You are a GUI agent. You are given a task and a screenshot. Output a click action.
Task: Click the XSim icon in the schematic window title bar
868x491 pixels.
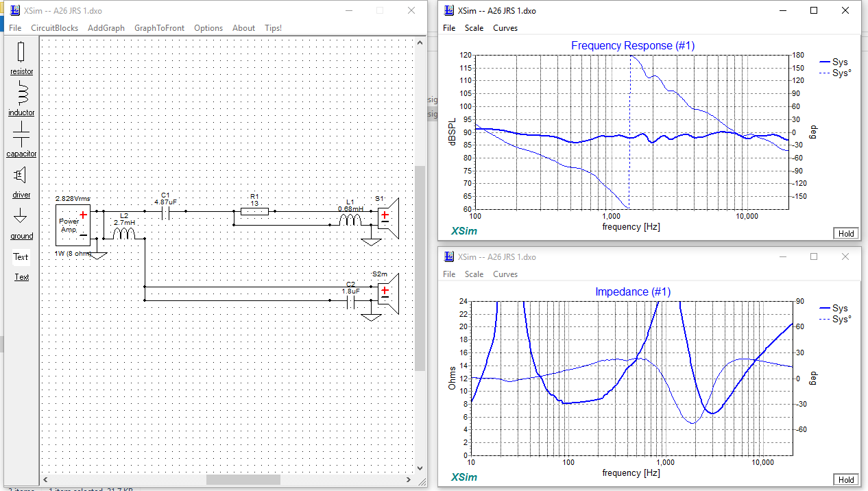pos(14,11)
